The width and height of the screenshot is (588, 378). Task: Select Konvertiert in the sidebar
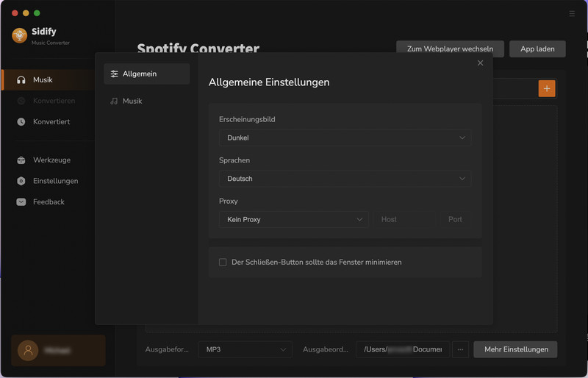pyautogui.click(x=51, y=121)
